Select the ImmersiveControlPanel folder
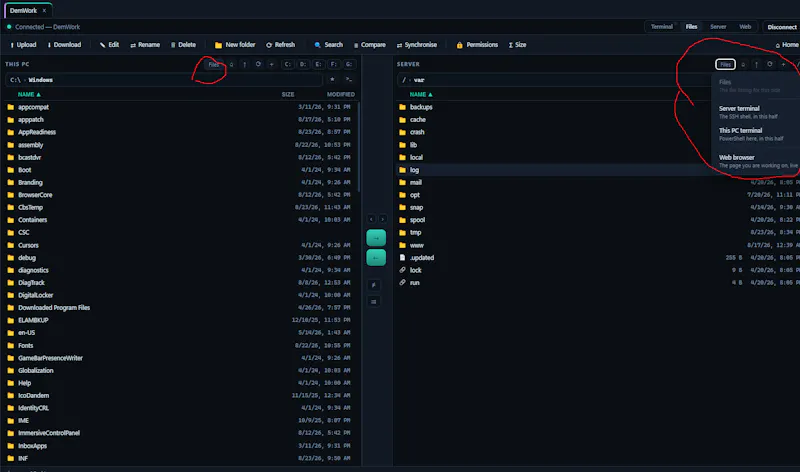 click(x=180, y=433)
